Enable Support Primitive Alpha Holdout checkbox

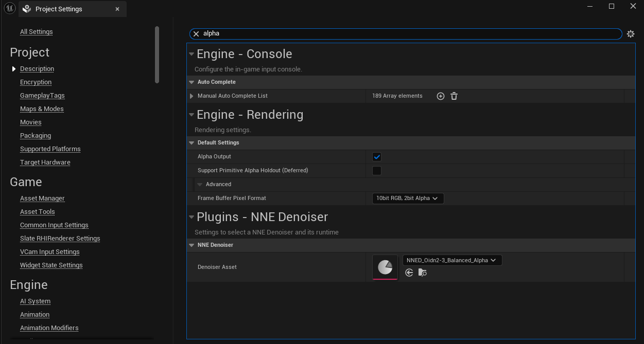[x=377, y=171]
